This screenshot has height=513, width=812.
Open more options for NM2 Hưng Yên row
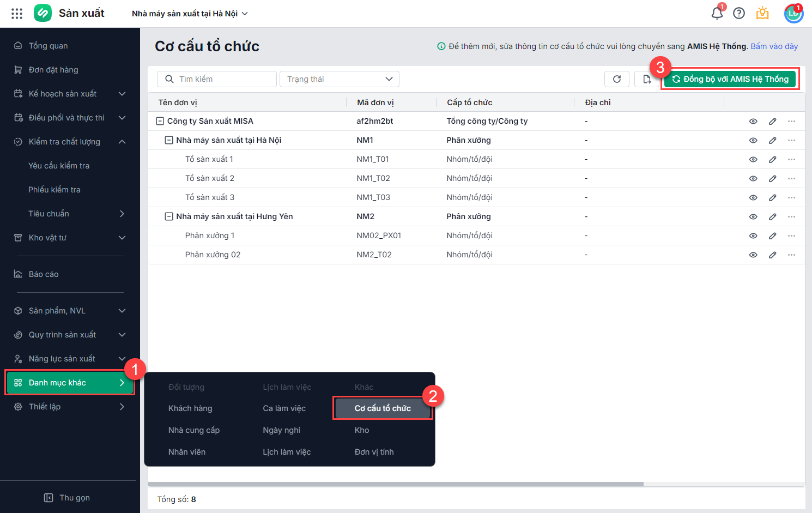point(792,217)
